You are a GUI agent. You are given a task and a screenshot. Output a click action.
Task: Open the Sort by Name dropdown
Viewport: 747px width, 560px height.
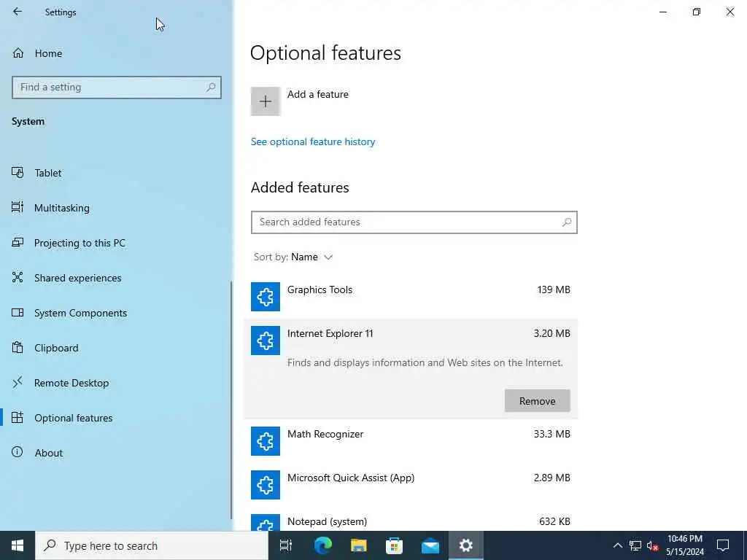coord(293,257)
